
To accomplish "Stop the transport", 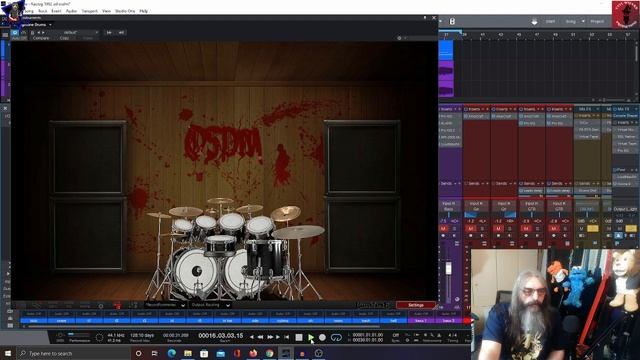I will tap(299, 338).
